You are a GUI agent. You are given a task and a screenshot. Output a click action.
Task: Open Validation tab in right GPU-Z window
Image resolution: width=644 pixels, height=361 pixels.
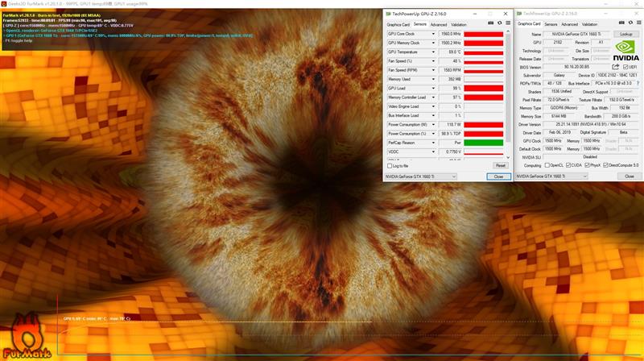589,24
